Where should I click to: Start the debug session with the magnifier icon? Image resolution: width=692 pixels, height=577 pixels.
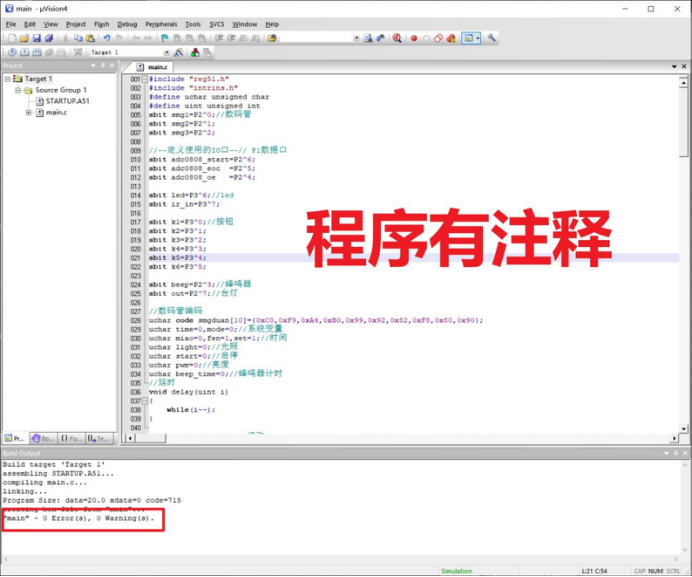(x=397, y=38)
